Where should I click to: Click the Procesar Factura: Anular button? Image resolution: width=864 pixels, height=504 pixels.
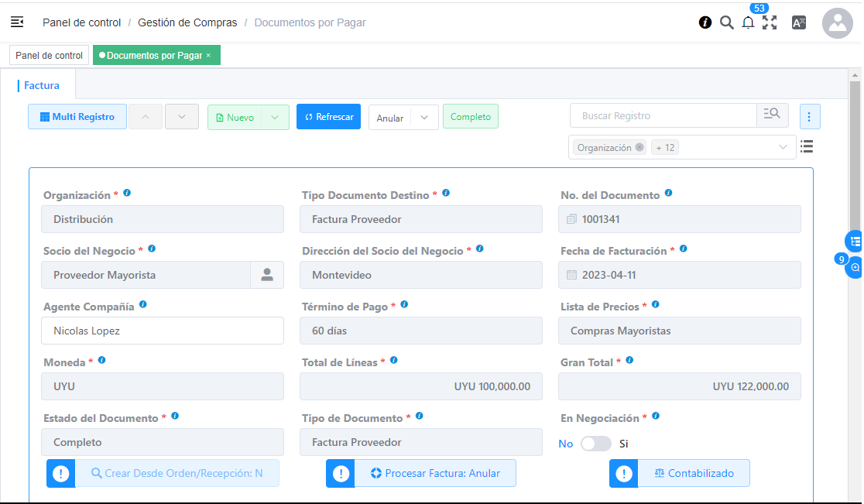(x=434, y=473)
